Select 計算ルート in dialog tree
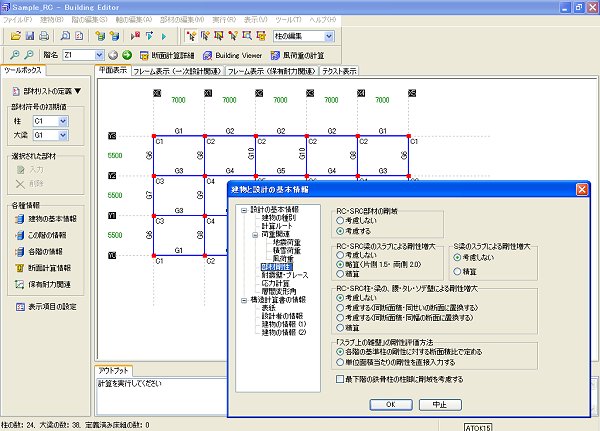 (x=277, y=226)
